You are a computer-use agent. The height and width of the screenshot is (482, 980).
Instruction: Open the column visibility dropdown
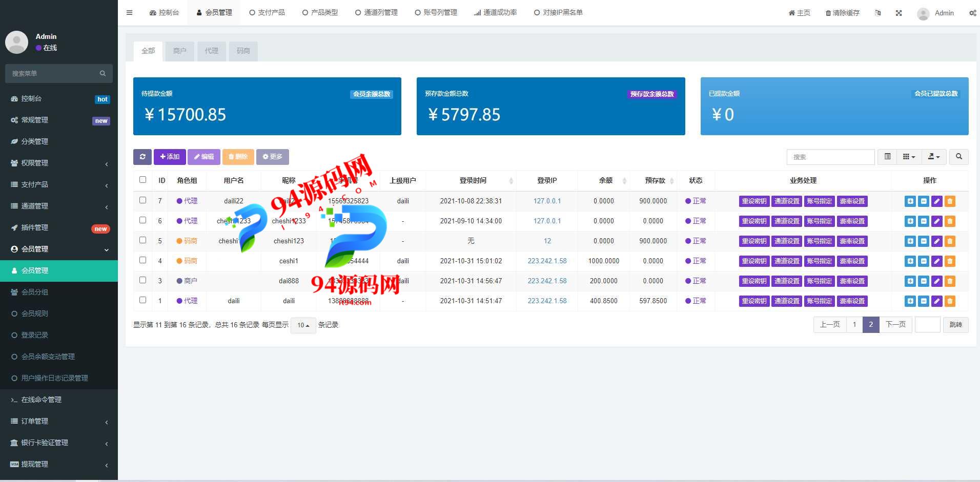click(909, 157)
